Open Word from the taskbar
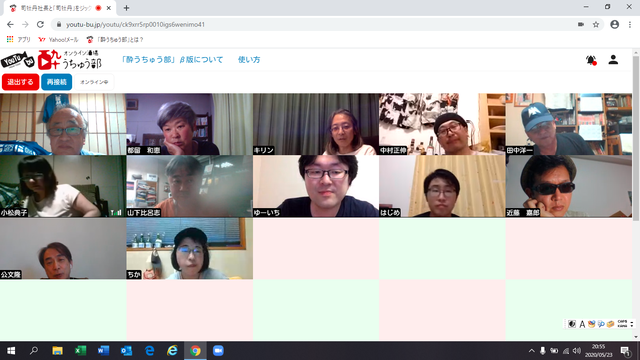640x360 pixels. pos(103,351)
